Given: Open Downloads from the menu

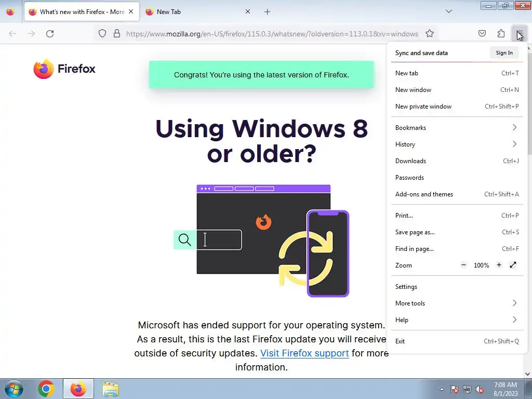Looking at the screenshot, I should coord(457,161).
